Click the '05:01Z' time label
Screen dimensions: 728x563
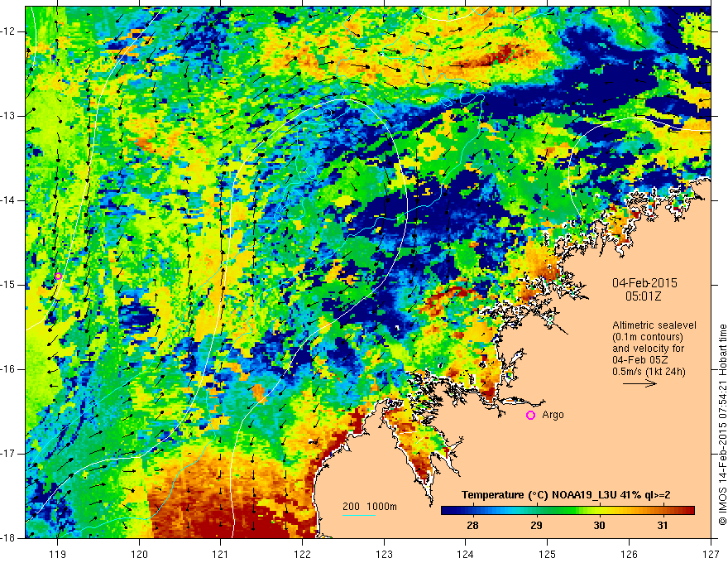[x=643, y=296]
